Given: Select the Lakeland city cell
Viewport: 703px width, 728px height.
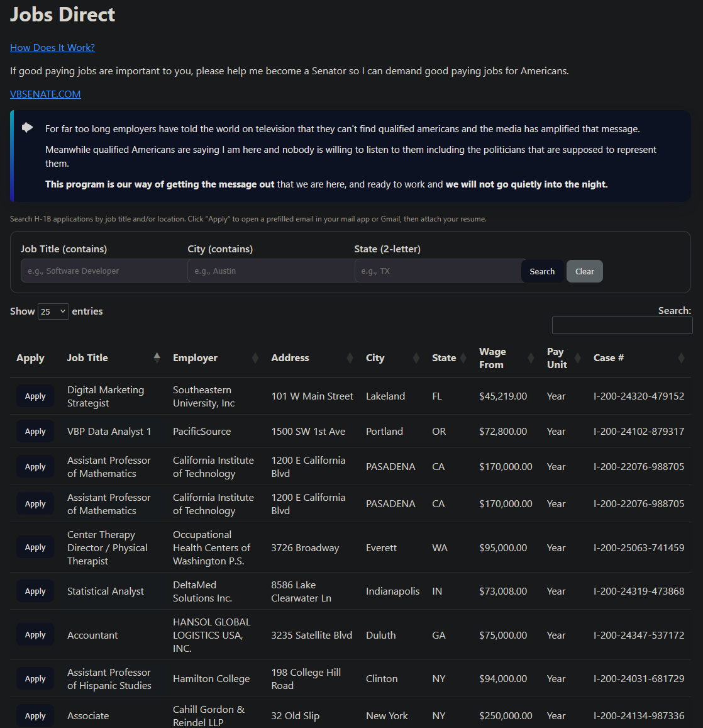Looking at the screenshot, I should coord(385,396).
